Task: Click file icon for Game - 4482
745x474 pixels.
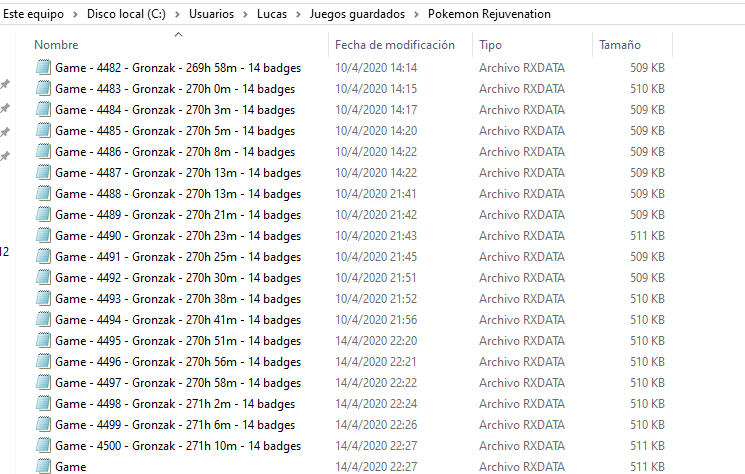Action: coord(43,67)
